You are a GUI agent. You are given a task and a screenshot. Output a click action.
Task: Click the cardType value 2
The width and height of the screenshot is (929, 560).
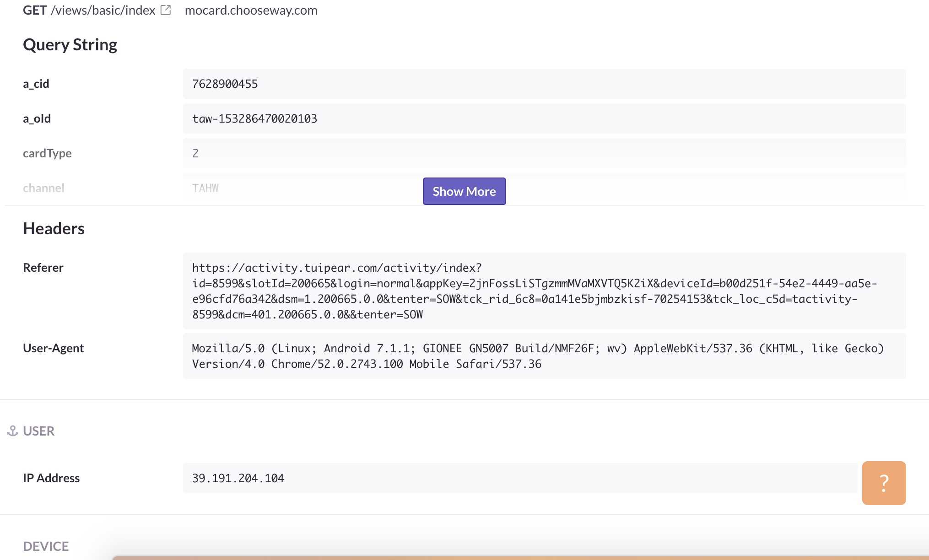click(x=195, y=153)
